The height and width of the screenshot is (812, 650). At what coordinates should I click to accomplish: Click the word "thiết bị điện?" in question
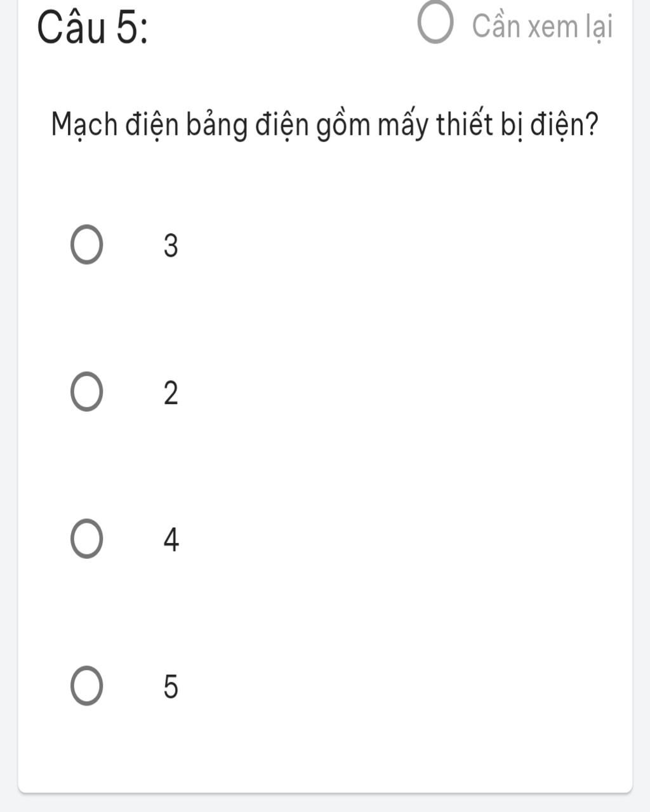(x=518, y=126)
